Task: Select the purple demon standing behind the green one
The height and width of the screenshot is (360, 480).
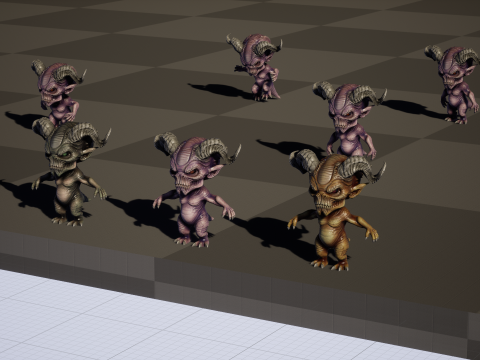Action: [59, 92]
